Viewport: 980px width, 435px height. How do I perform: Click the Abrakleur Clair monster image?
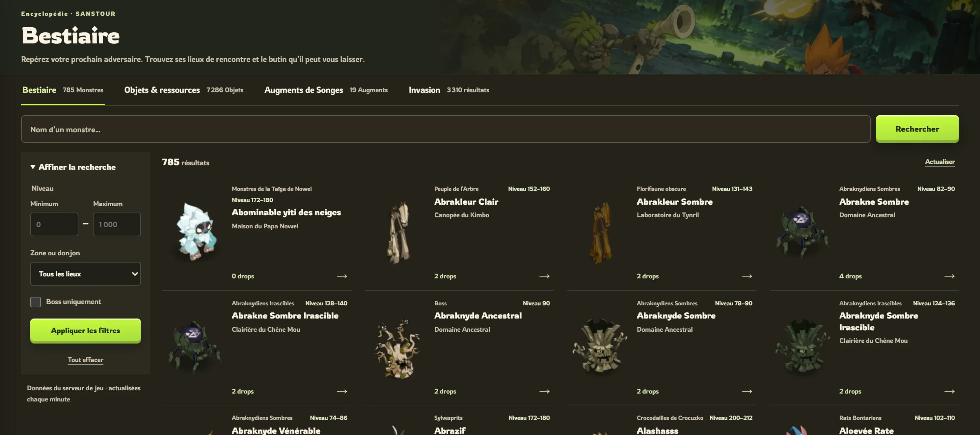click(399, 233)
